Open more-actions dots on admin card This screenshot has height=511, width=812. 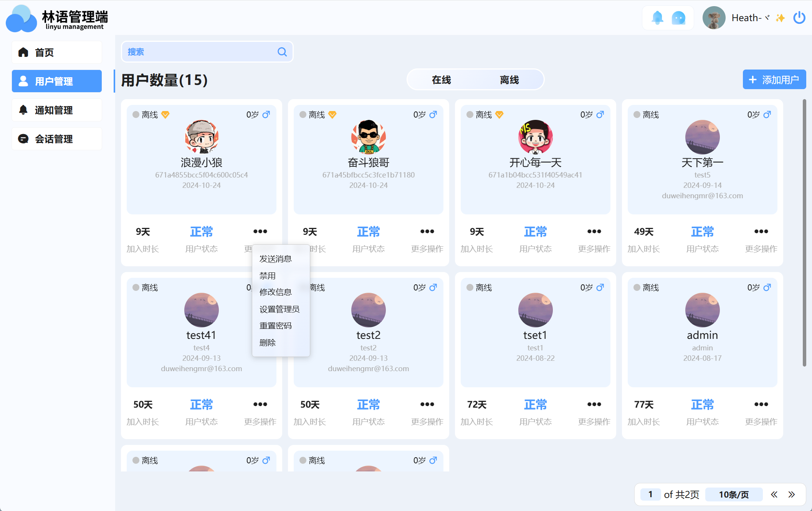761,404
